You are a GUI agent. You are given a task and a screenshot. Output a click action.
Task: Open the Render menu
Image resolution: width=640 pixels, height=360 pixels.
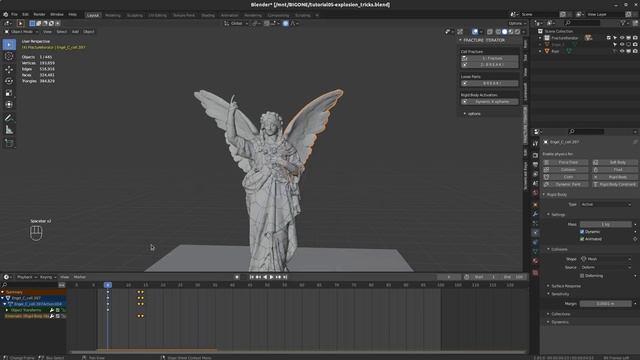pyautogui.click(x=39, y=14)
